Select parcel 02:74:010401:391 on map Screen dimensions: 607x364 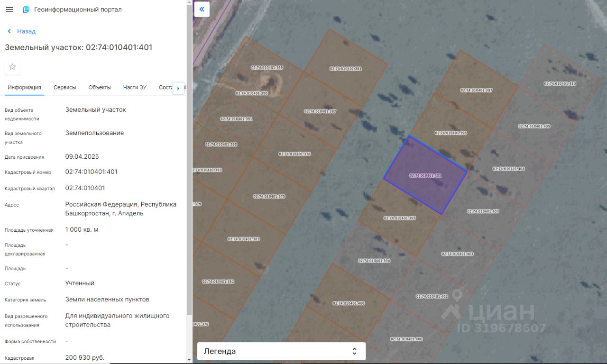point(236,119)
